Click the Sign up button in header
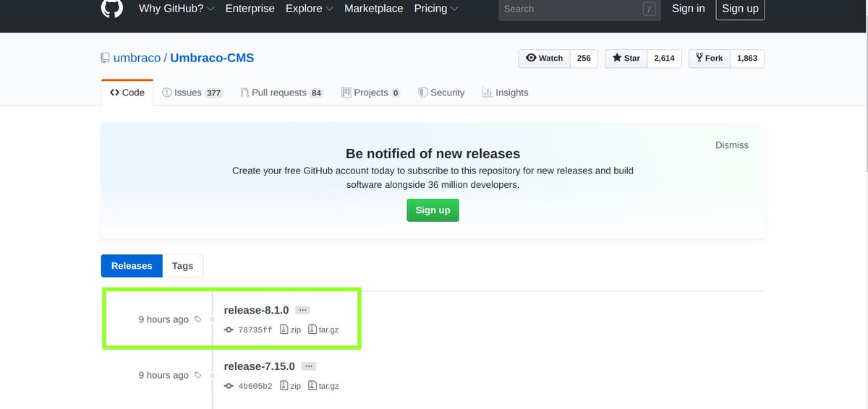 740,9
